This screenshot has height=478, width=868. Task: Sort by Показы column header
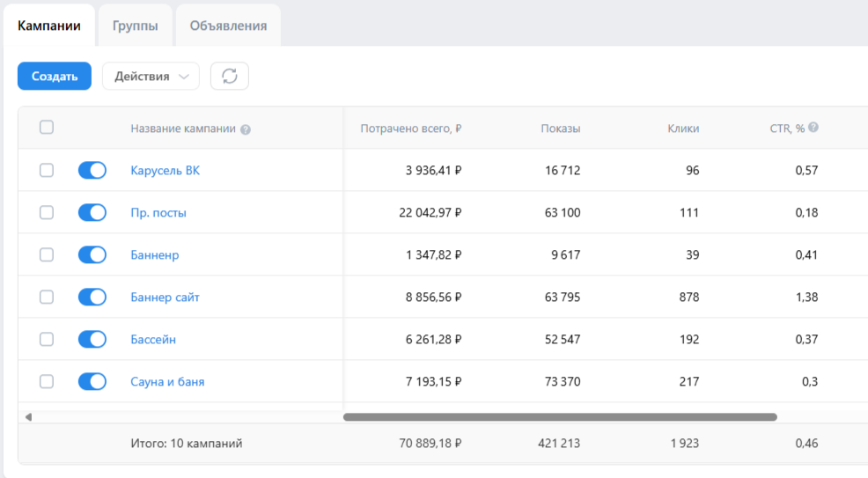pos(561,129)
